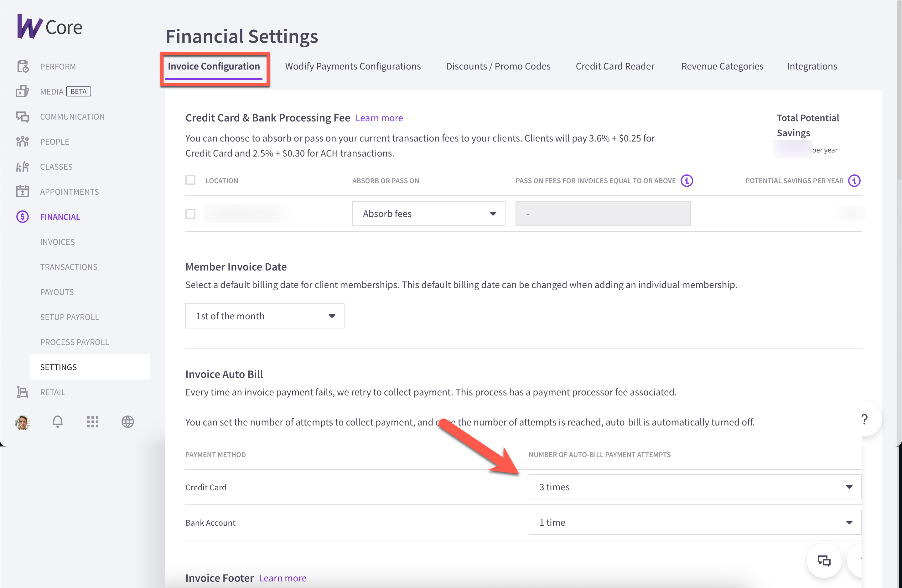This screenshot has width=902, height=588.
Task: Show info for pass on fees column
Action: 687,181
